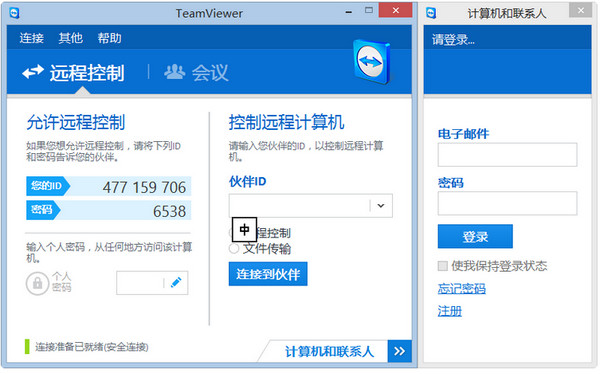
Task: Click the 请登录... text in contacts window
Action: point(453,39)
